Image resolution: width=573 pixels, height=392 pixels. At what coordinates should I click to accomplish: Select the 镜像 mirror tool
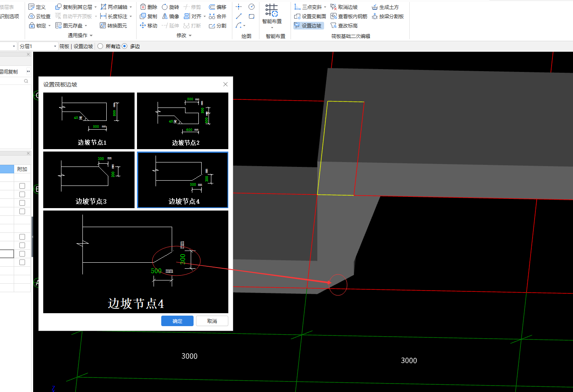[171, 16]
